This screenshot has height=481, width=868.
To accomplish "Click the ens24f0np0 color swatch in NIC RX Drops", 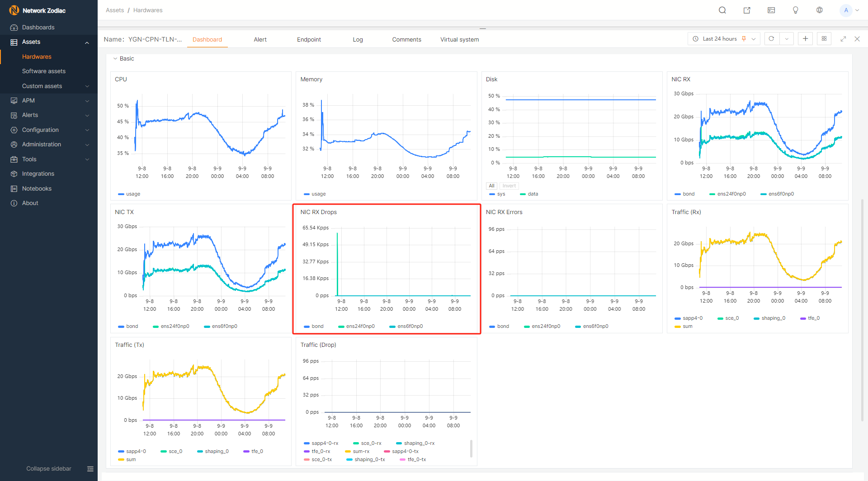I will coord(340,327).
